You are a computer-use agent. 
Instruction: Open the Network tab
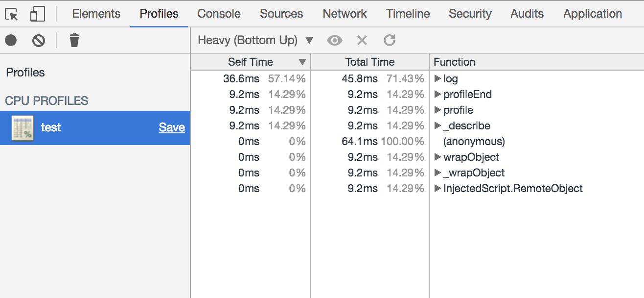tap(345, 14)
